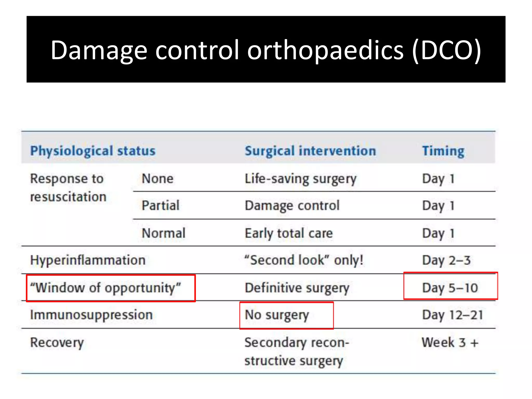Click the Timing column header
Viewport: 532px width, 399px height.
pos(443,151)
